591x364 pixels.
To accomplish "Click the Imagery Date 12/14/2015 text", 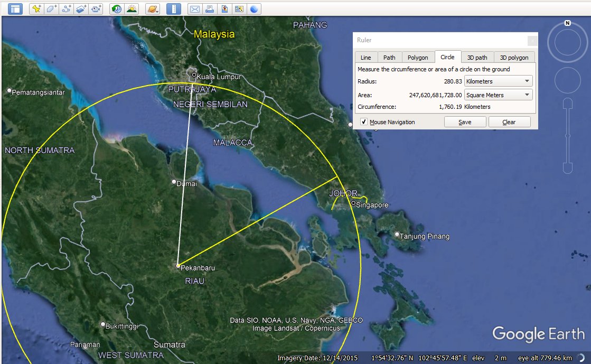I will 317,358.
